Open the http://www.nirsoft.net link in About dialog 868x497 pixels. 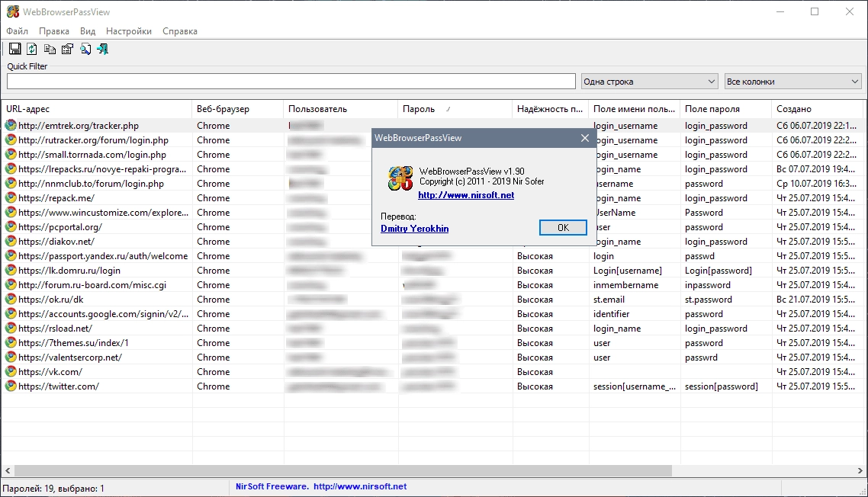pyautogui.click(x=466, y=195)
